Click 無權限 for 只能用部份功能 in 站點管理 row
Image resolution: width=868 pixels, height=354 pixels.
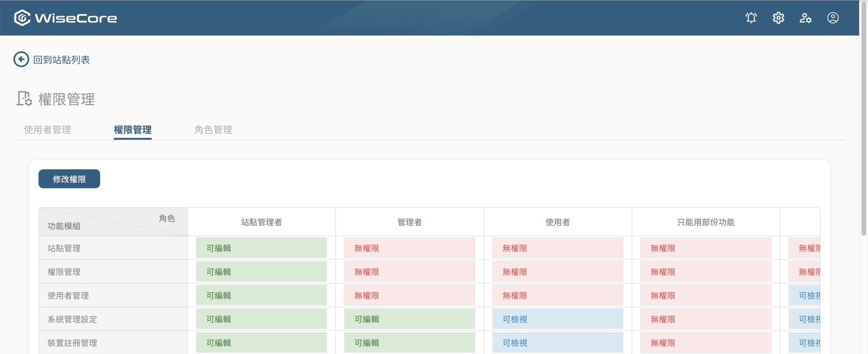(706, 248)
